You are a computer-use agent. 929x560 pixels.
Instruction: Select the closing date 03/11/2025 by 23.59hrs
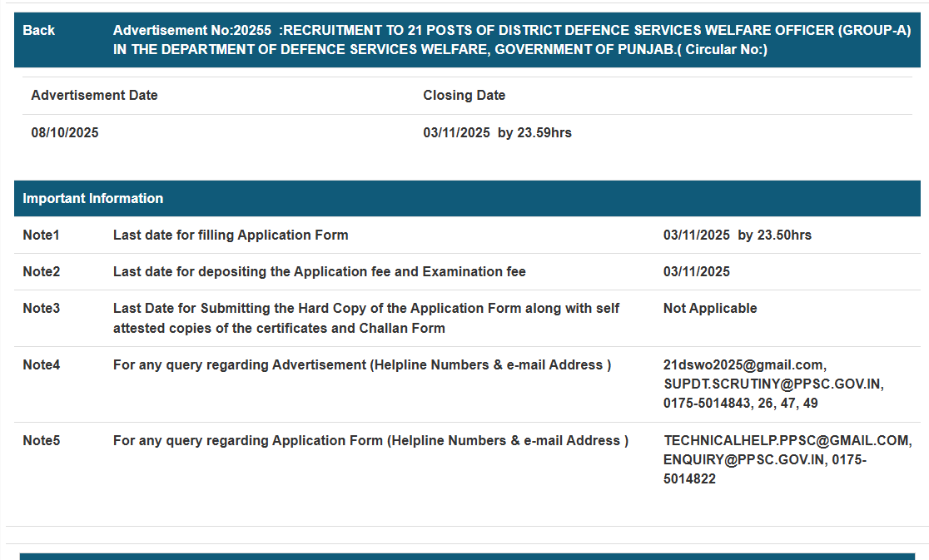[497, 132]
